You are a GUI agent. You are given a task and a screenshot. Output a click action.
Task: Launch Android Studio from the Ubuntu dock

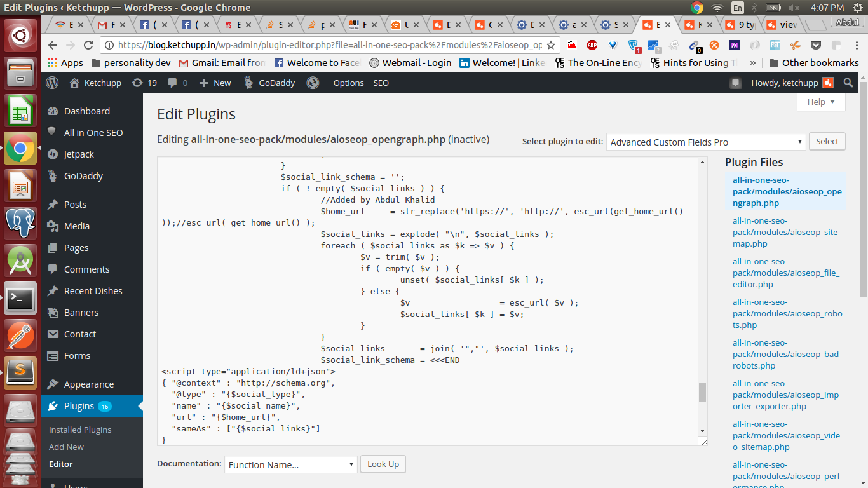pyautogui.click(x=20, y=261)
